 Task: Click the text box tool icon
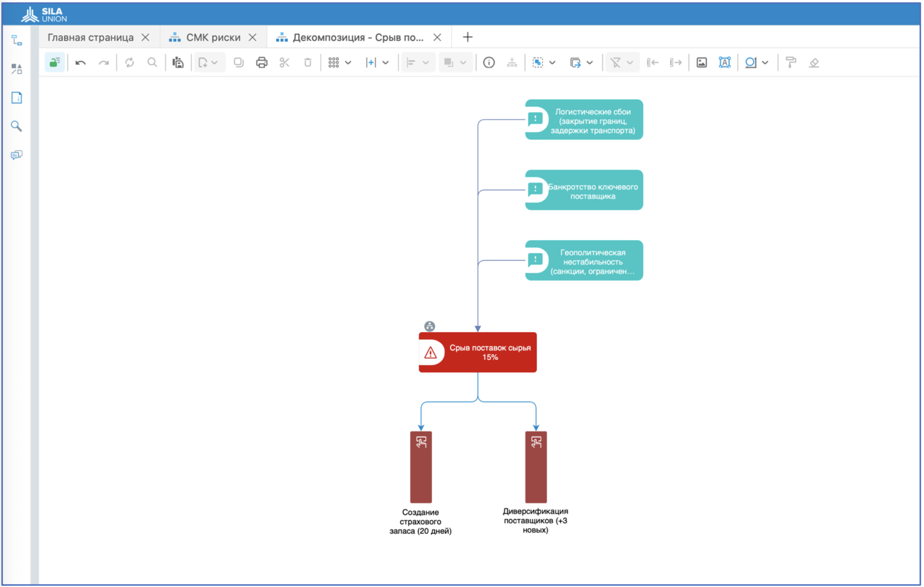(725, 63)
